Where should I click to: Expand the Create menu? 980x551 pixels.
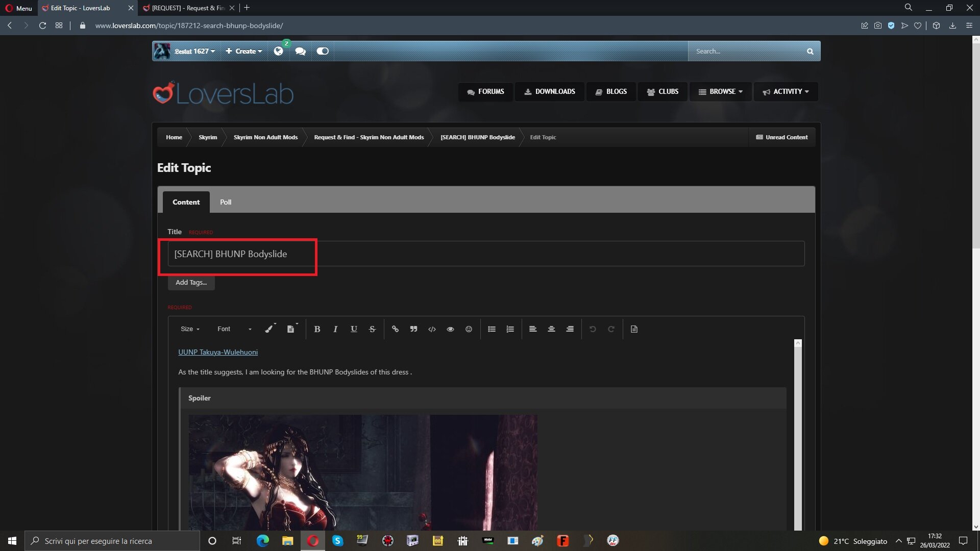click(x=243, y=51)
